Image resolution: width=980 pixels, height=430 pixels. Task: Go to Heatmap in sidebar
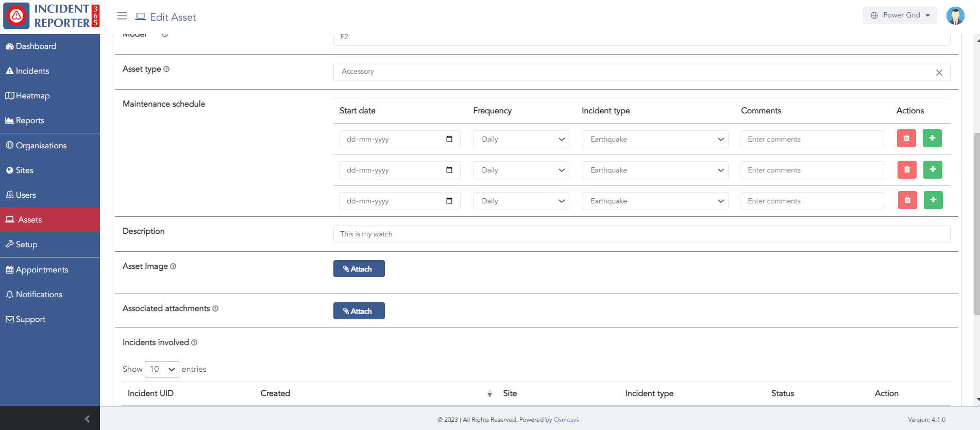[x=32, y=96]
